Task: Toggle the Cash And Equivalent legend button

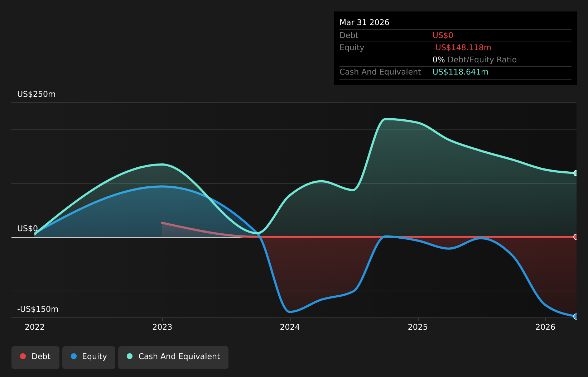Action: pyautogui.click(x=173, y=357)
